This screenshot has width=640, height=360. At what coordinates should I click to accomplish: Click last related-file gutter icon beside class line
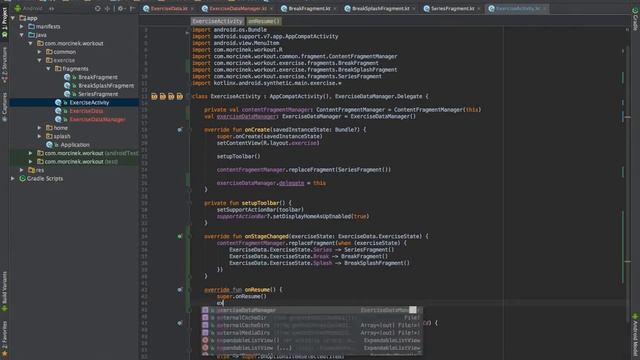pos(180,97)
